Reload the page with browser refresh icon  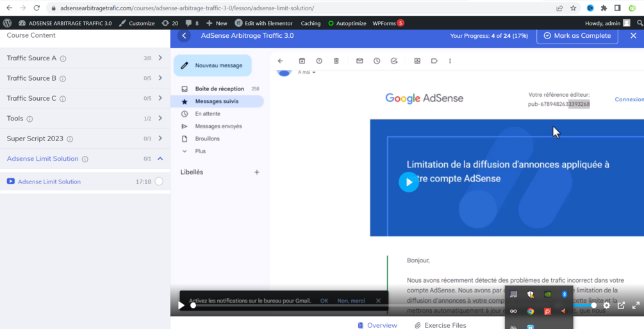(x=37, y=8)
